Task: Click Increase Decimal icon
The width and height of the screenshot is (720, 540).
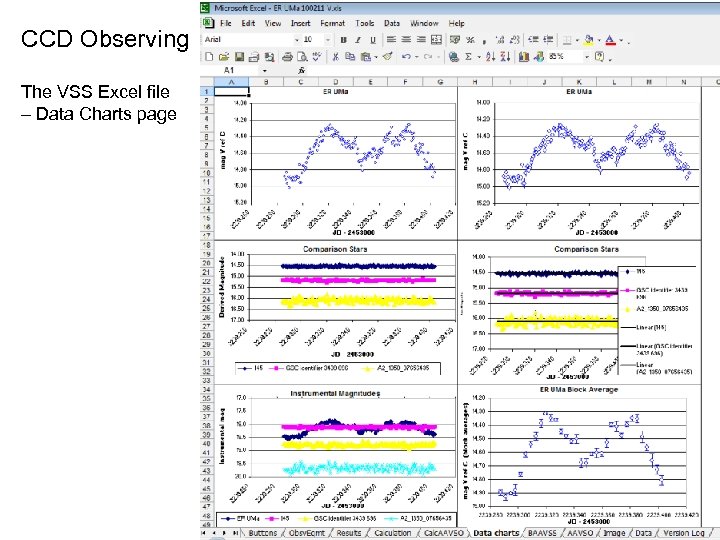Action: point(500,40)
